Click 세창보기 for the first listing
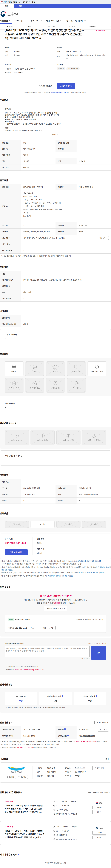 99,812
